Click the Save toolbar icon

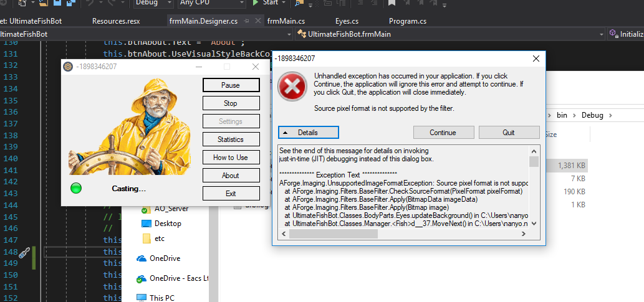[57, 3]
